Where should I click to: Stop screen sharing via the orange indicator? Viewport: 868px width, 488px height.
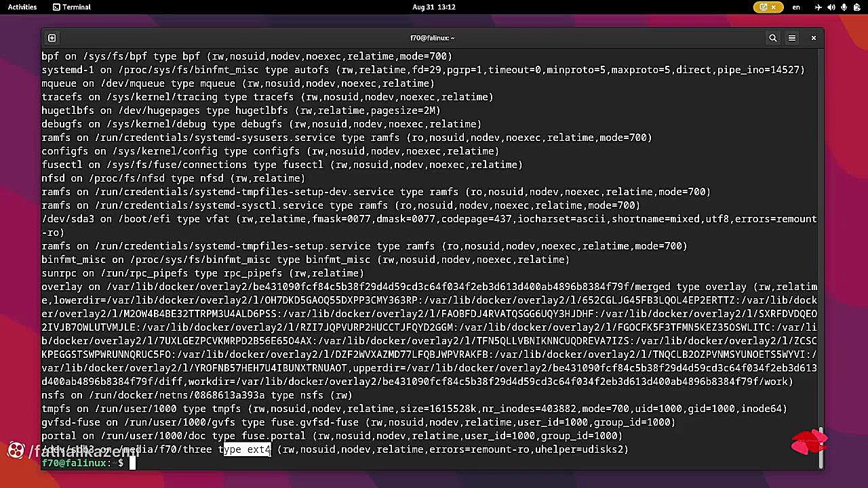coord(768,7)
